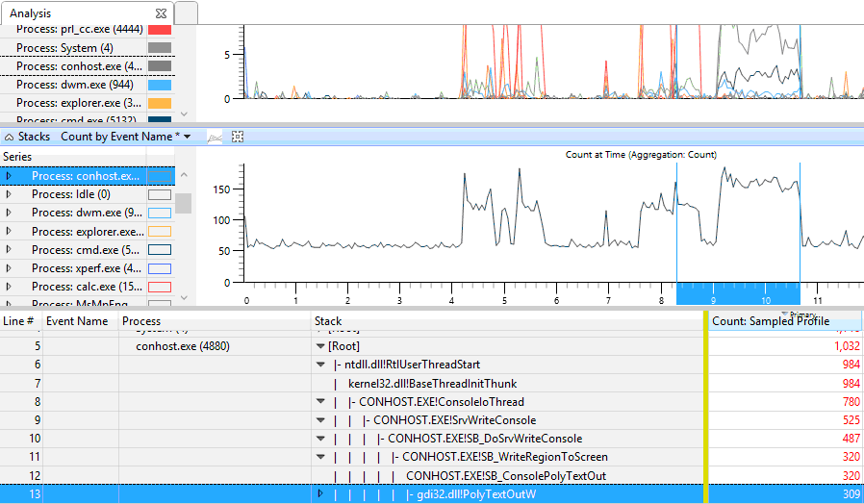
Task: Switch to the Analysis tab
Action: [30, 13]
